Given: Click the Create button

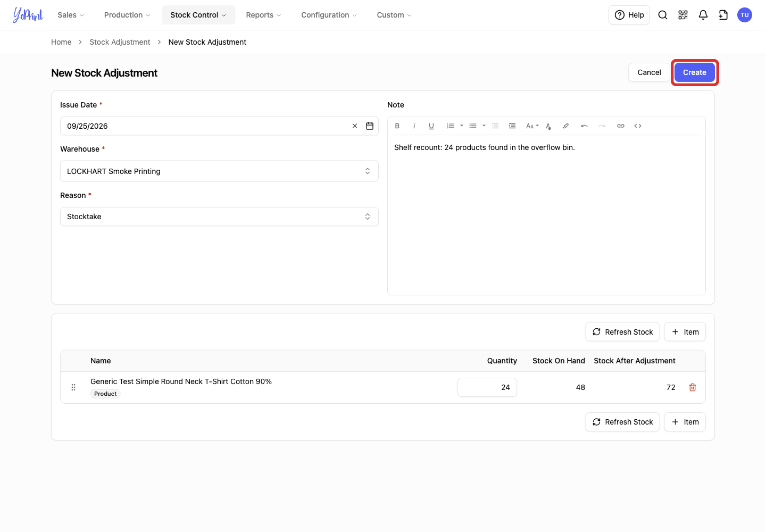Looking at the screenshot, I should (695, 72).
